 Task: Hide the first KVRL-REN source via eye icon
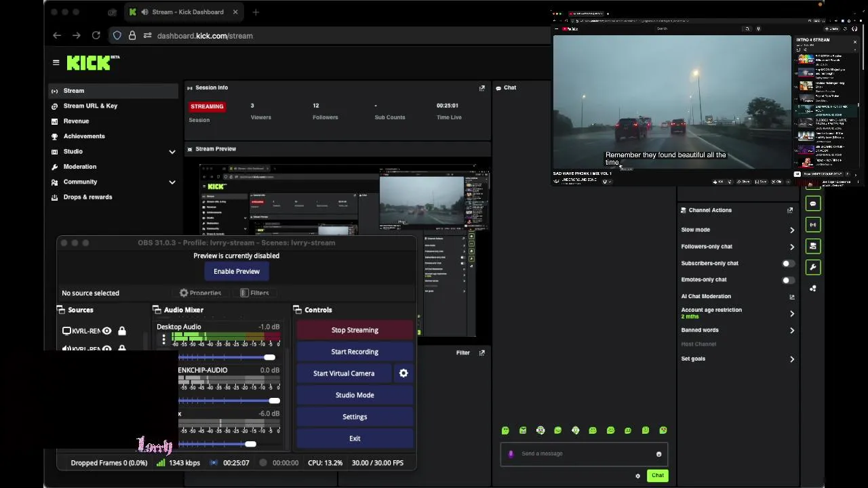coord(107,331)
